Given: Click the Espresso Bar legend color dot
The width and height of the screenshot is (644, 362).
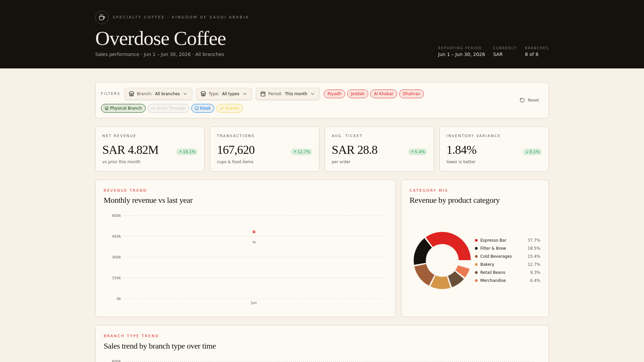Looking at the screenshot, I should click(x=476, y=240).
